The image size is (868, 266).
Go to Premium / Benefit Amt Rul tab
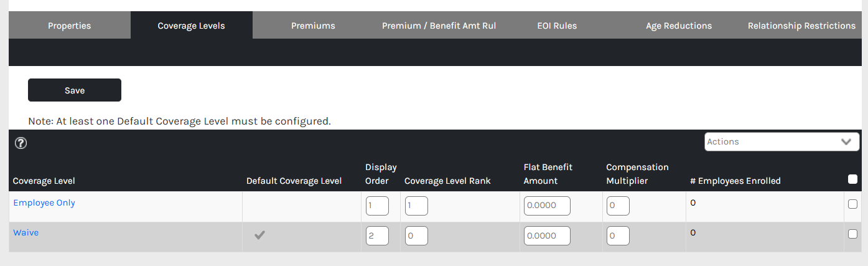pyautogui.click(x=439, y=26)
